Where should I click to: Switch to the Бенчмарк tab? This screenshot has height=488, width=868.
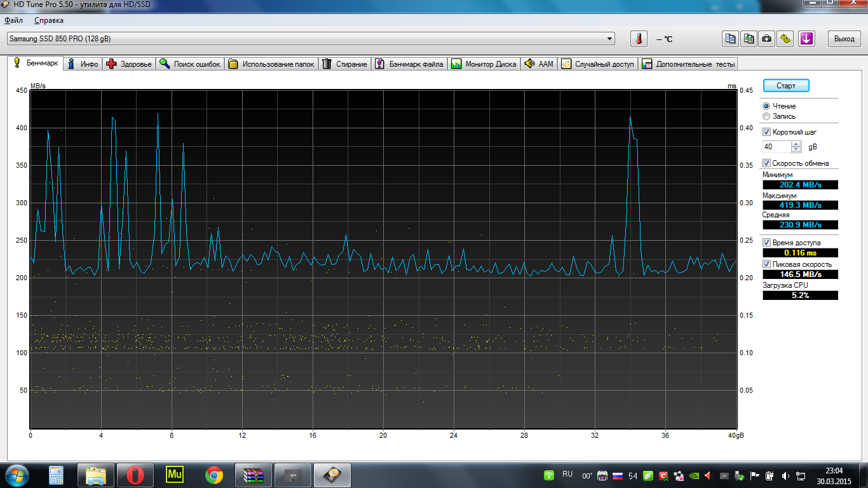[x=36, y=64]
